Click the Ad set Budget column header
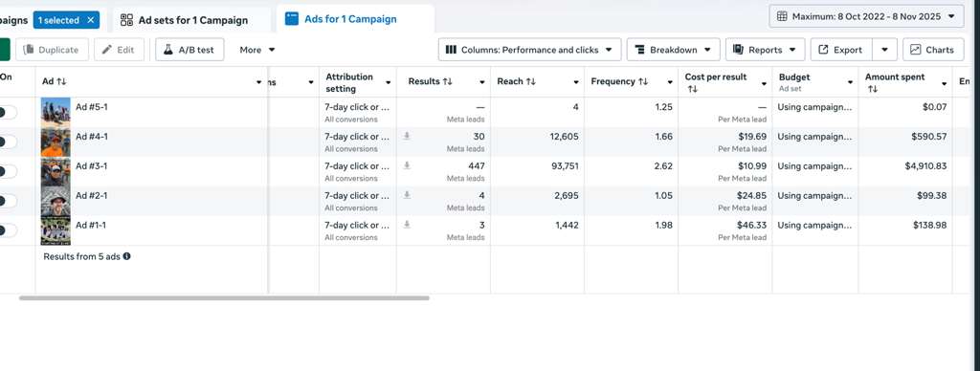 click(x=794, y=82)
